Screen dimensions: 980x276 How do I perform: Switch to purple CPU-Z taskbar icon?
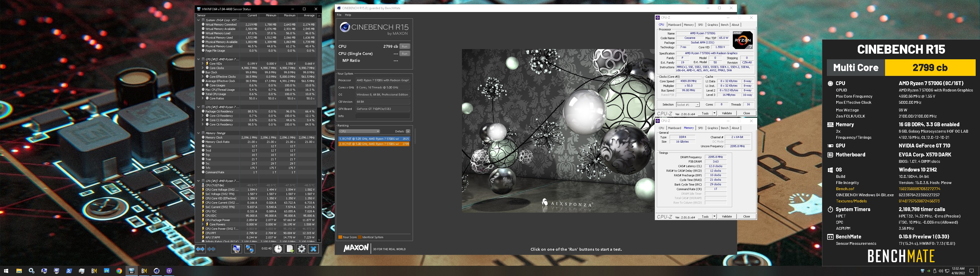169,271
